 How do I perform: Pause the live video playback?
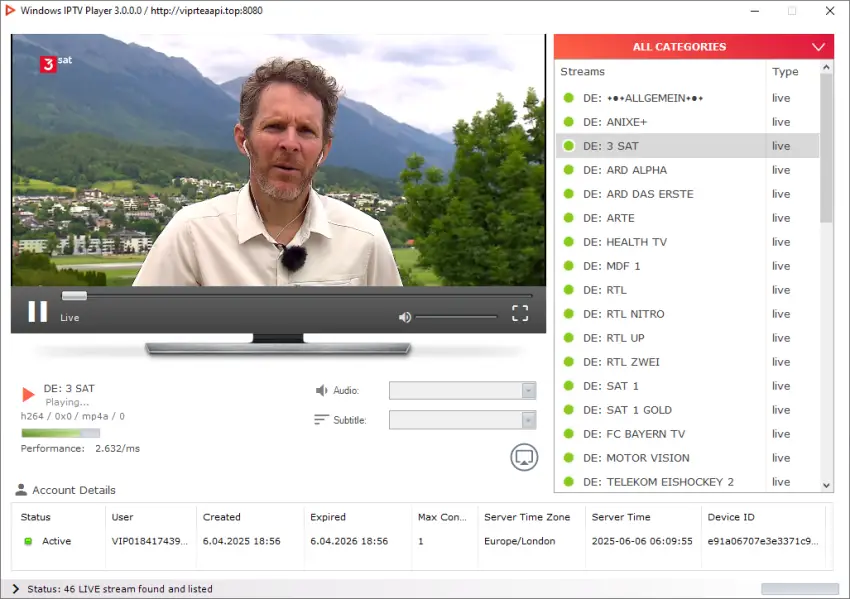37,312
